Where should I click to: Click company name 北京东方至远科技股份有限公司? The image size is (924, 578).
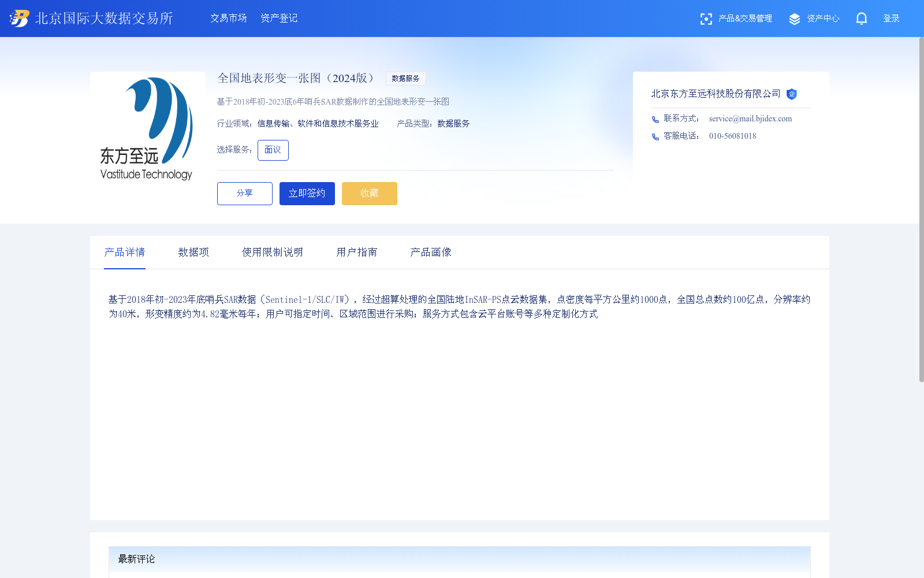(716, 94)
